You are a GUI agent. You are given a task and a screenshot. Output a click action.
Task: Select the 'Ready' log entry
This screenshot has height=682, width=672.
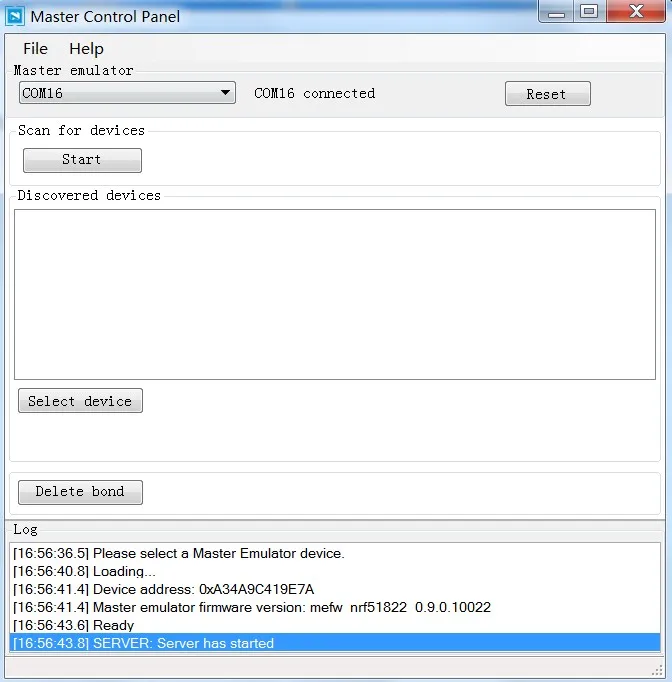click(x=334, y=625)
